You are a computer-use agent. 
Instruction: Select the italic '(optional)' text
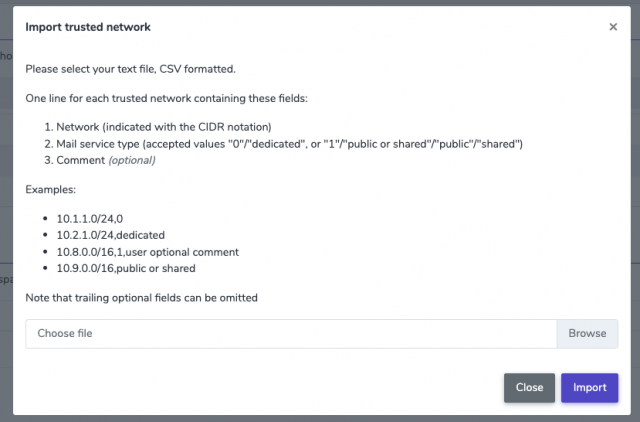click(132, 160)
